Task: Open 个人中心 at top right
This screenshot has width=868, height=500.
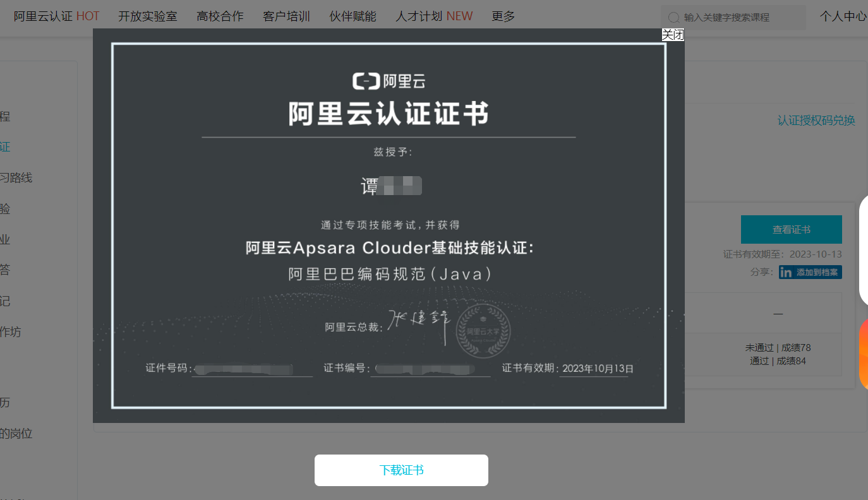Action: [x=843, y=16]
